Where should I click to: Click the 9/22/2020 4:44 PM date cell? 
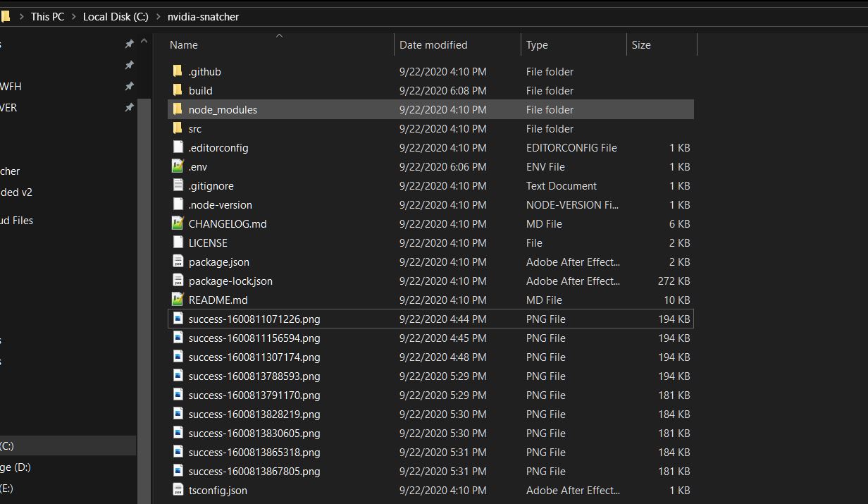tap(442, 319)
